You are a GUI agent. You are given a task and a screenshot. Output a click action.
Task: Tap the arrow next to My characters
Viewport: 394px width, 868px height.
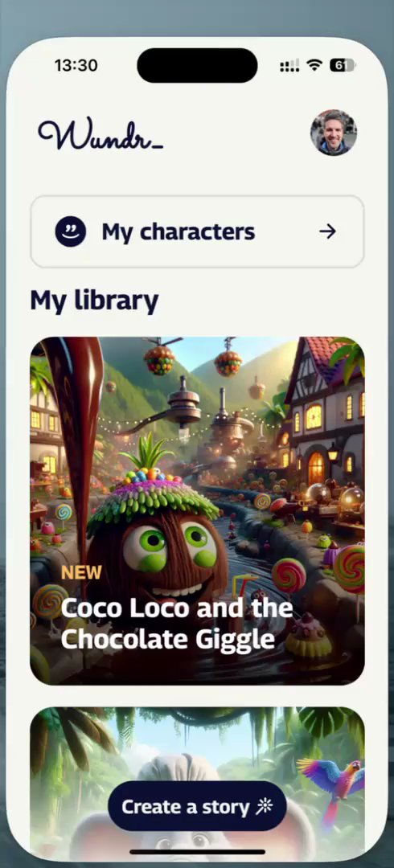pos(327,231)
